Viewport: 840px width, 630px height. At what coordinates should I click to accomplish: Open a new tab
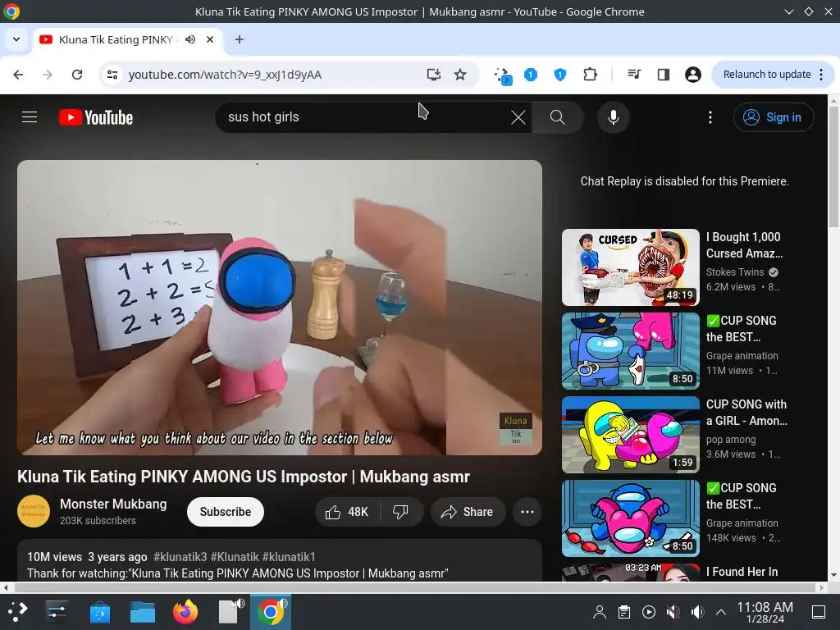pyautogui.click(x=240, y=39)
